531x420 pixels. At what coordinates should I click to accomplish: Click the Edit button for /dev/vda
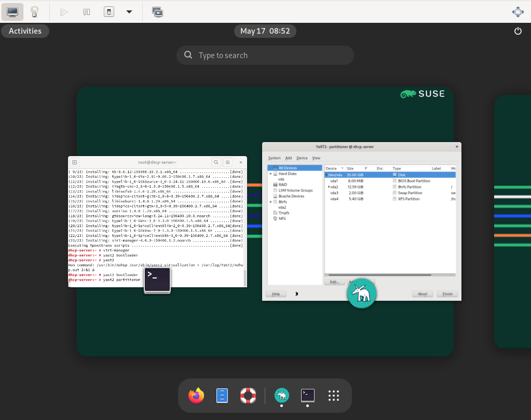click(335, 282)
